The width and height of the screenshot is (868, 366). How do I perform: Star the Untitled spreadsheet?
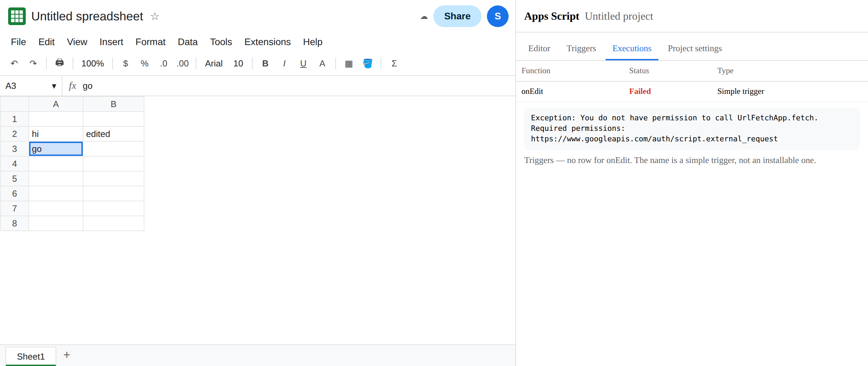(x=155, y=16)
